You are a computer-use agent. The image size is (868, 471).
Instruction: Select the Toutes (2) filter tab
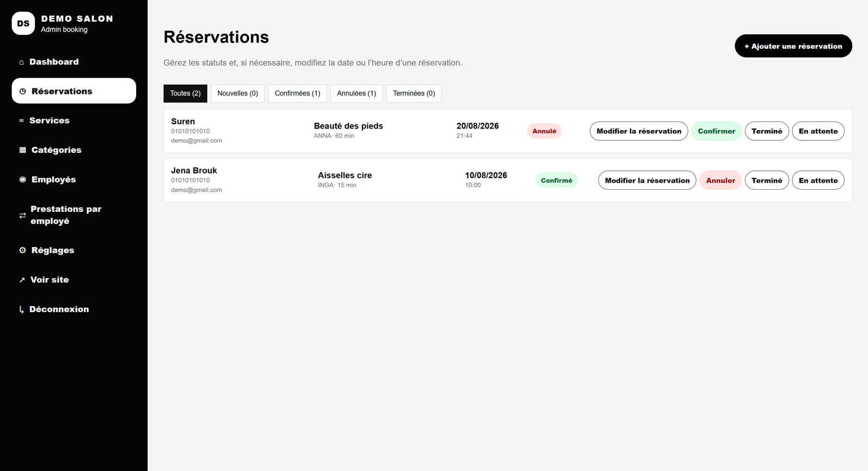point(186,93)
